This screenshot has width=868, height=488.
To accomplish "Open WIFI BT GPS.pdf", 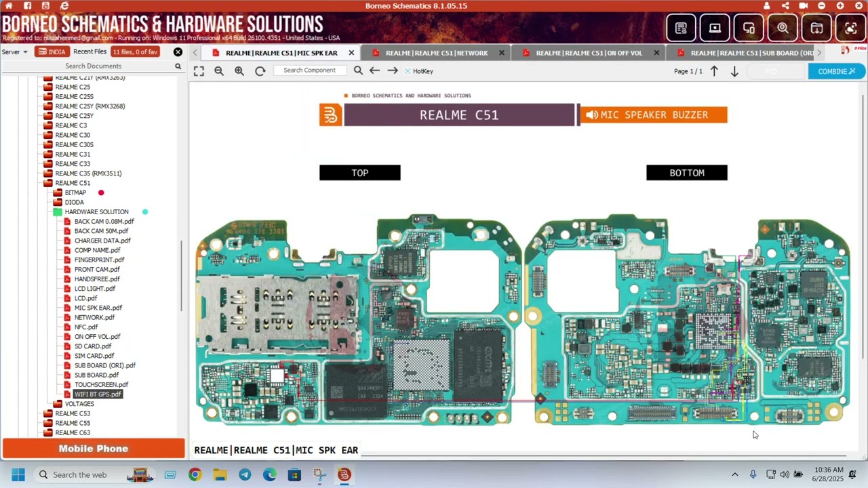I will point(98,394).
